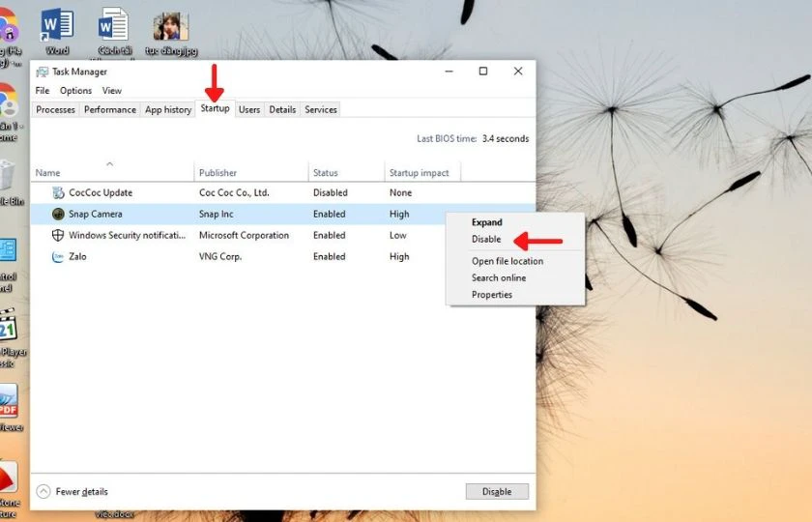Click the Disable button at bottom right
812x522 pixels.
pos(497,491)
